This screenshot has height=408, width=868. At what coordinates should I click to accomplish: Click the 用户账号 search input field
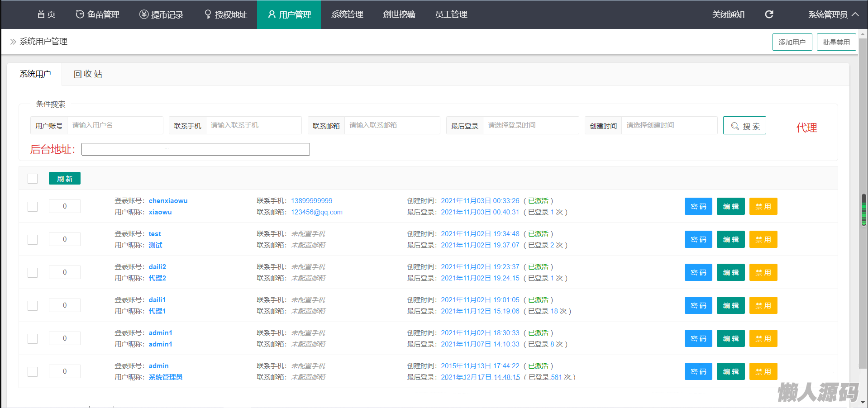click(x=114, y=125)
